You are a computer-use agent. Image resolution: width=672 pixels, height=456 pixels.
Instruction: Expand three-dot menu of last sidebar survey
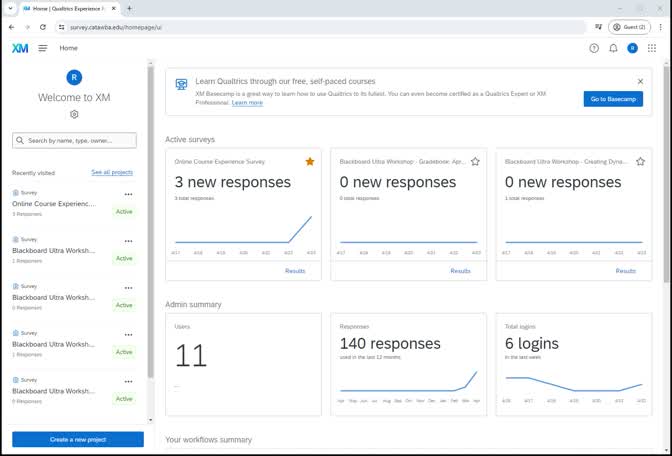tap(128, 381)
